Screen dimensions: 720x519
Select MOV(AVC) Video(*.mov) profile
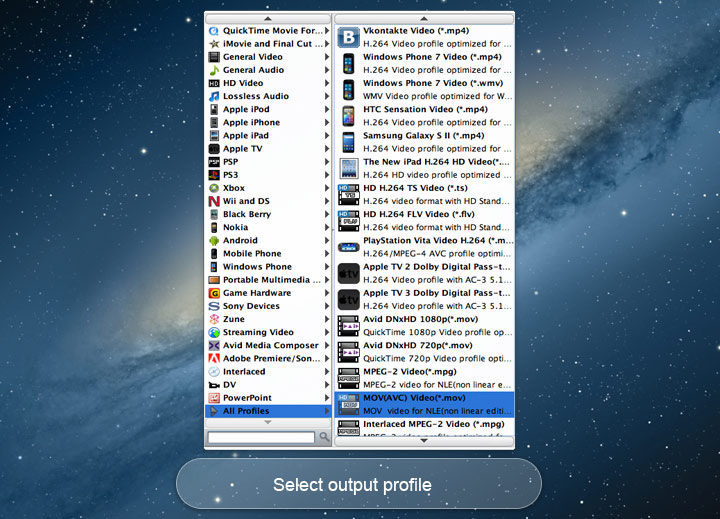pyautogui.click(x=425, y=405)
